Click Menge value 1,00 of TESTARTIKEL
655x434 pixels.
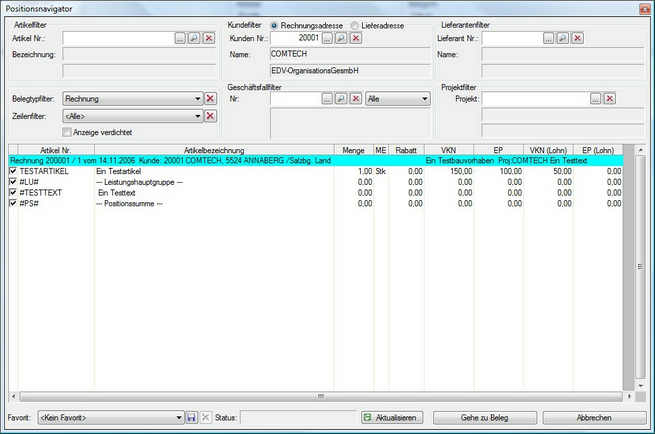(x=365, y=171)
